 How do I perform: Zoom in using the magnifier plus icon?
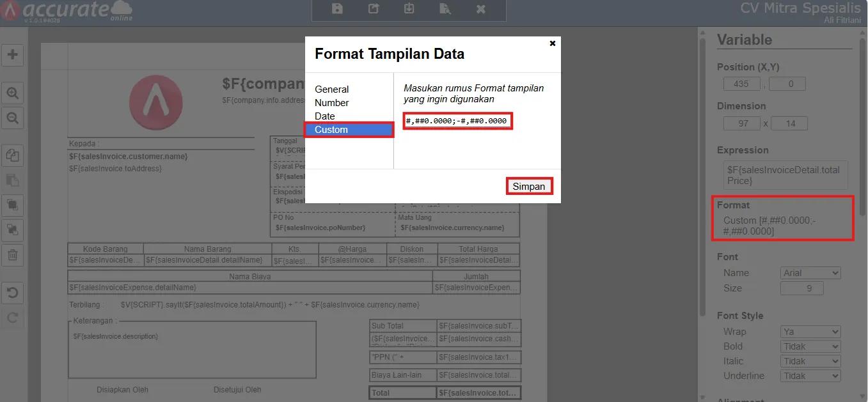click(12, 93)
